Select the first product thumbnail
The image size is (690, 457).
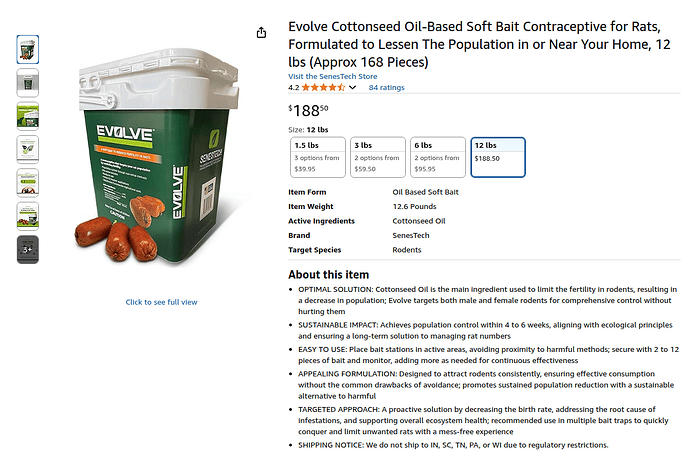[28, 50]
